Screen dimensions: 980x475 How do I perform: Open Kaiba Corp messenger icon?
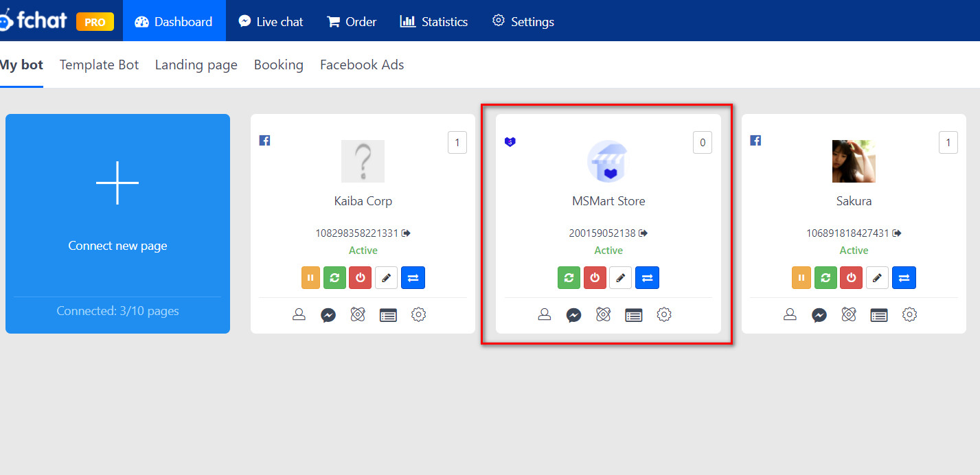click(328, 315)
